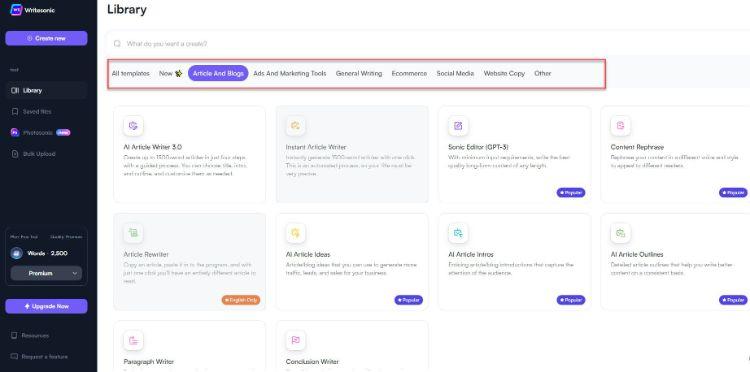This screenshot has height=372, width=750.
Task: Click the Conclusion Writer icon
Action: tap(296, 340)
